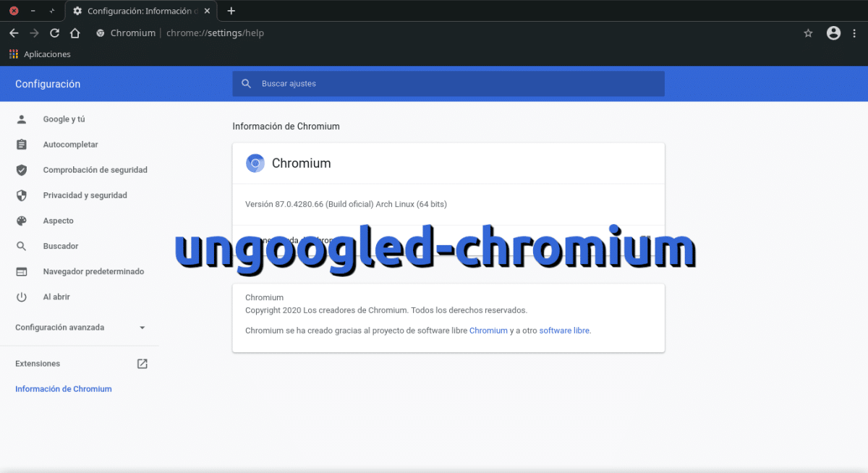This screenshot has width=868, height=473.
Task: Select the Autocompletar clipboard icon
Action: [x=21, y=144]
